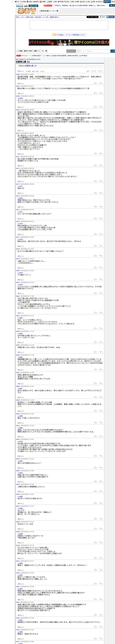This screenshot has width=115, height=644.
Task: Follow the >>869 reply anchor in post #874
Action: 20,198
